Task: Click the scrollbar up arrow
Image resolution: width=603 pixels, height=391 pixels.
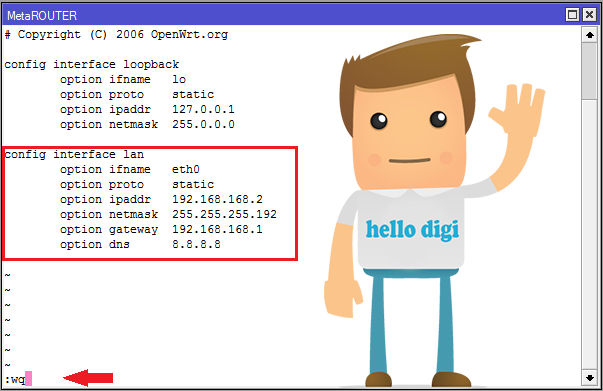Action: (590, 35)
